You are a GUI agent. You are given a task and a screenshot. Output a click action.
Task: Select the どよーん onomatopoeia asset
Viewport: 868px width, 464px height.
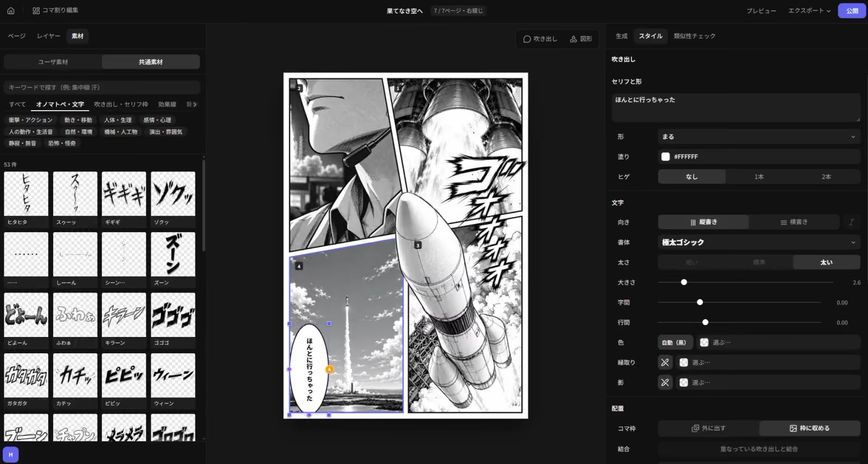(x=26, y=320)
